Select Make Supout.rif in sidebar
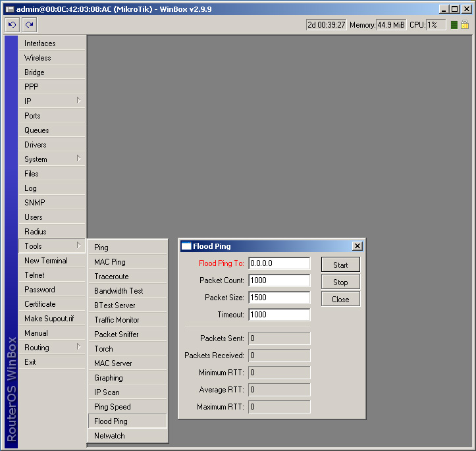 coord(52,319)
